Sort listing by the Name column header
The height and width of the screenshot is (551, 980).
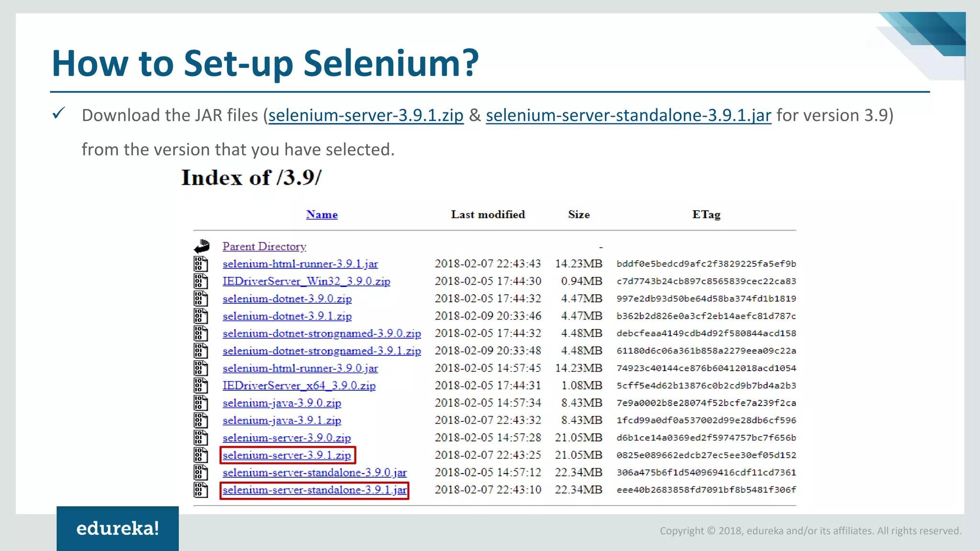point(322,214)
